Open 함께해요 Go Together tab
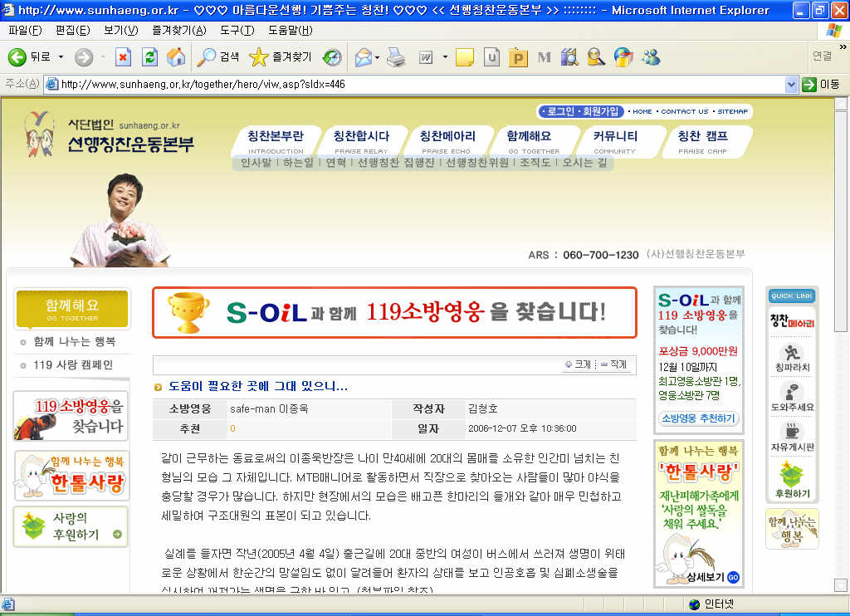Image resolution: width=850 pixels, height=616 pixels. pos(534,141)
